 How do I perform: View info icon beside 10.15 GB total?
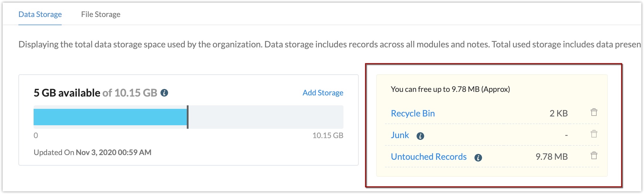(164, 93)
